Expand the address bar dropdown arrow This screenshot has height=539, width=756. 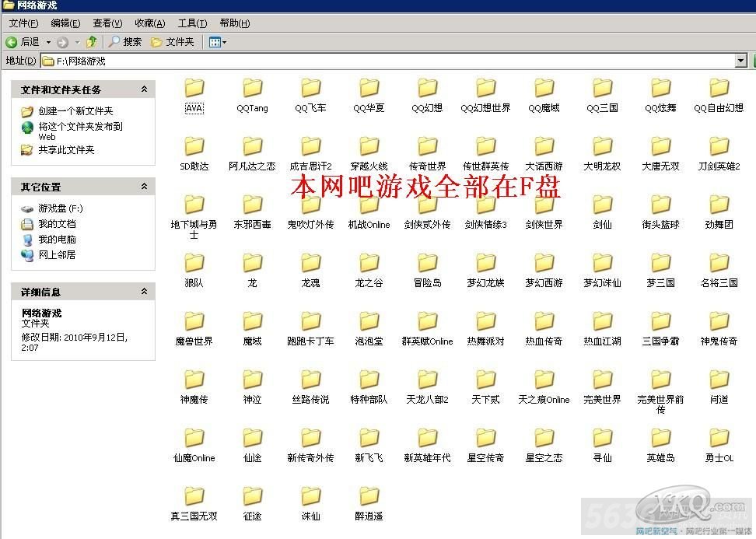click(x=741, y=61)
